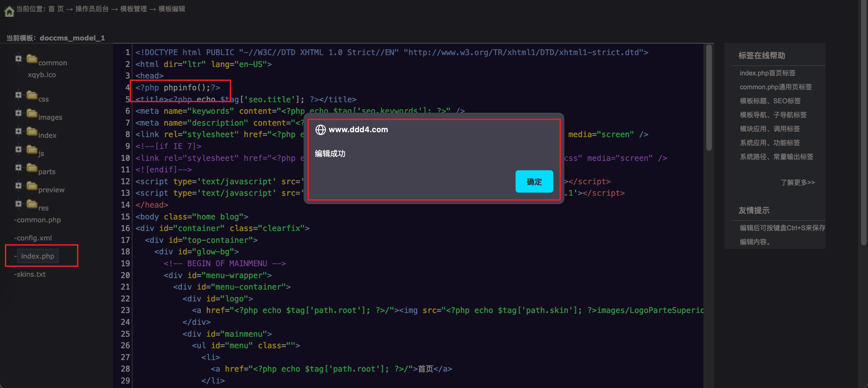Click the home icon in breadcrumb
The width and height of the screenshot is (868, 388).
point(9,12)
